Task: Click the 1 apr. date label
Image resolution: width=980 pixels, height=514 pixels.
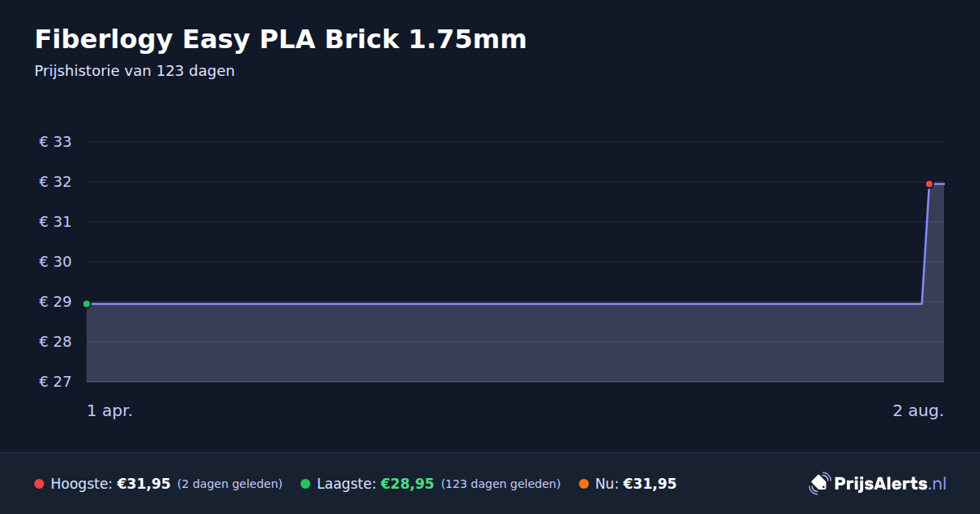Action: [110, 411]
